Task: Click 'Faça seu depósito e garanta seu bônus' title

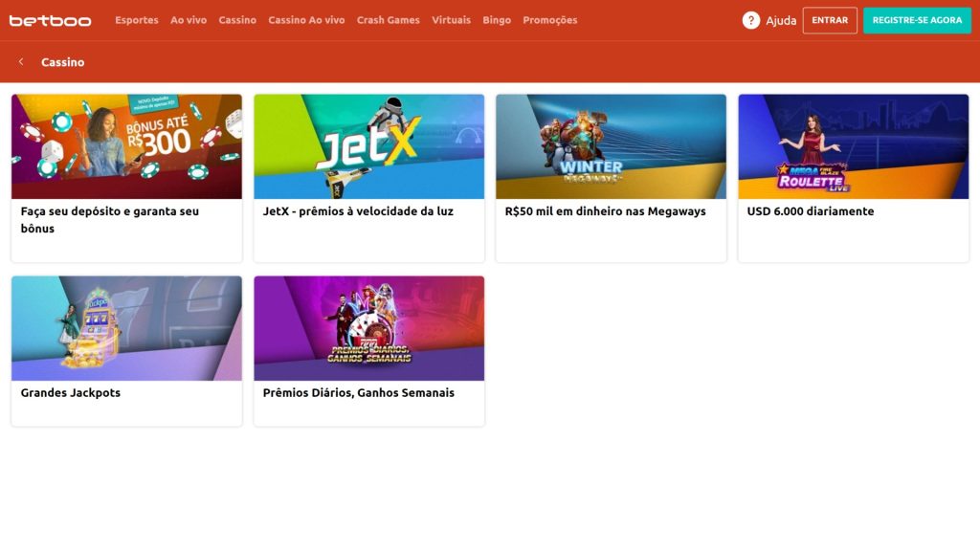Action: tap(110, 220)
